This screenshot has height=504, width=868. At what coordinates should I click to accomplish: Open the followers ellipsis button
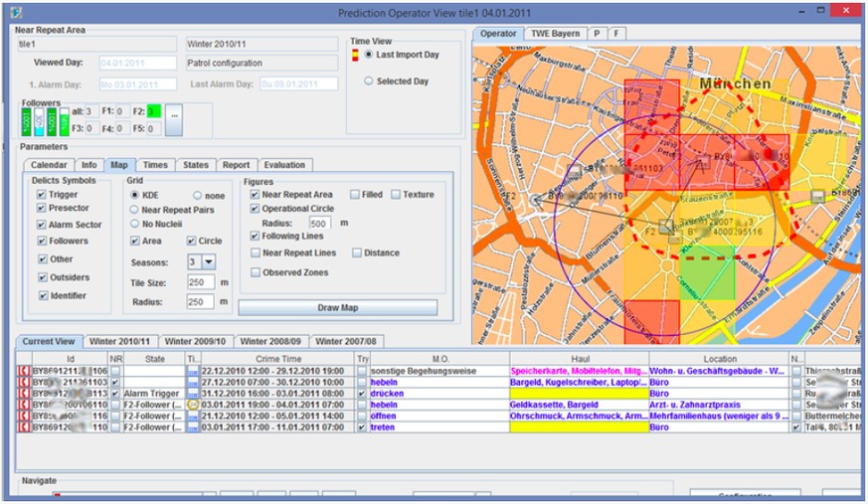[173, 118]
